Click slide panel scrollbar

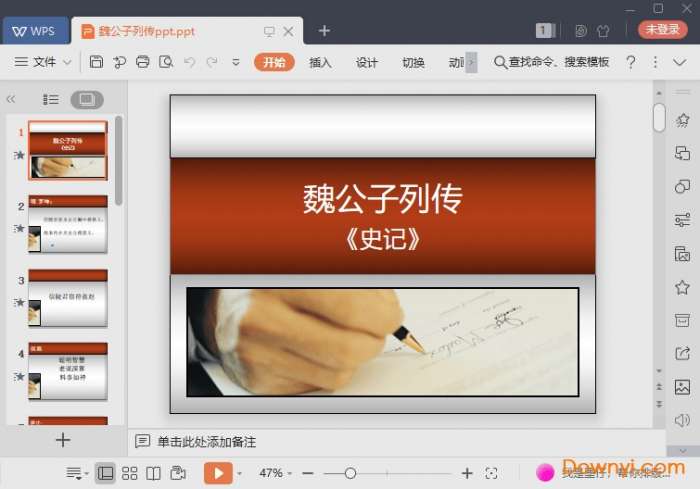[118, 161]
